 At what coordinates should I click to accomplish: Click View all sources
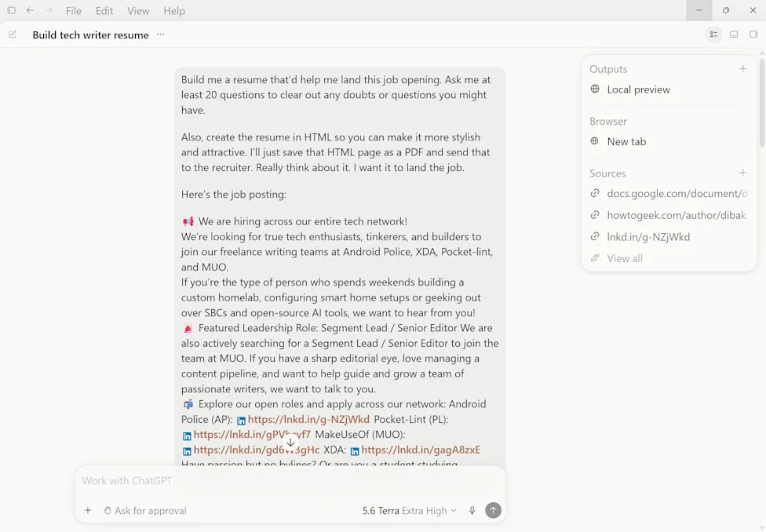tap(624, 258)
